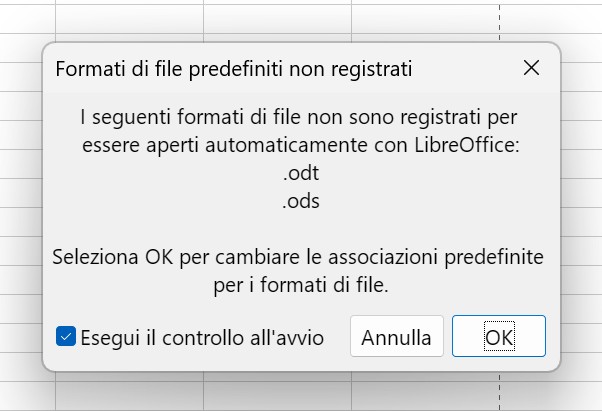
Task: Click the "per i formati di file." line
Action: click(x=301, y=286)
